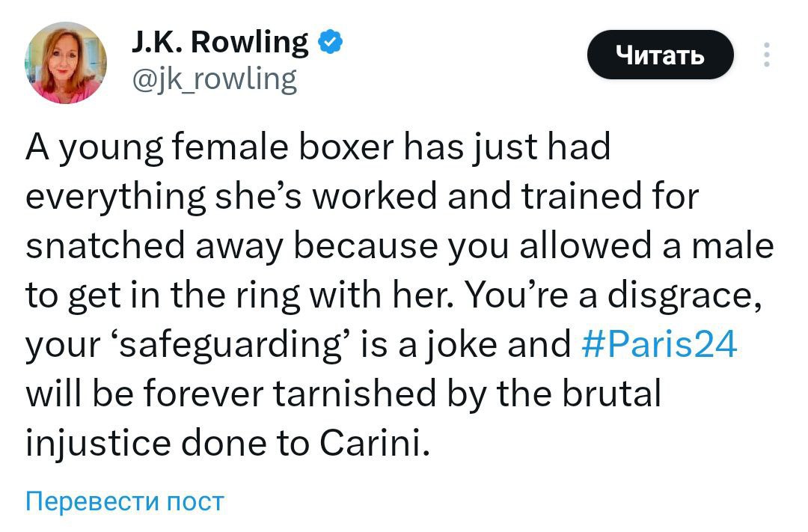Open J.K. Rowling's profile picture

(66, 63)
